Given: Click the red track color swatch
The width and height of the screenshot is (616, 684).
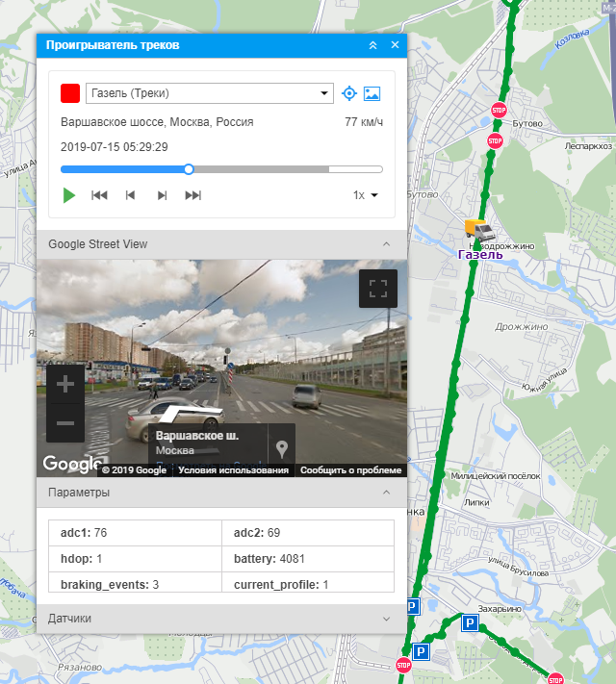Looking at the screenshot, I should coord(70,93).
